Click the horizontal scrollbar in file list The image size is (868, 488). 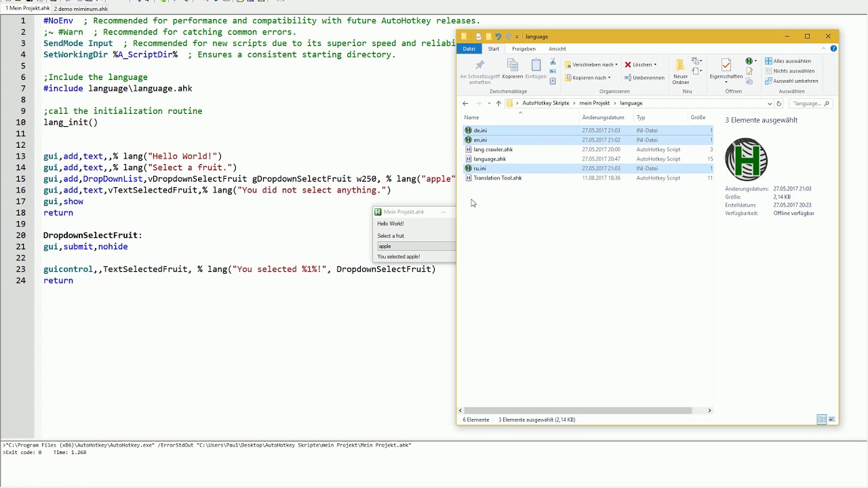pos(578,410)
